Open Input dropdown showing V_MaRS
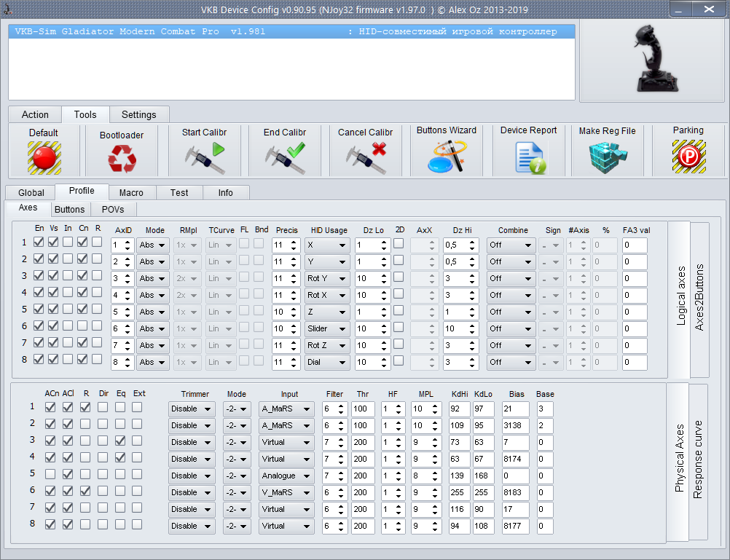This screenshot has width=730, height=560. point(286,493)
